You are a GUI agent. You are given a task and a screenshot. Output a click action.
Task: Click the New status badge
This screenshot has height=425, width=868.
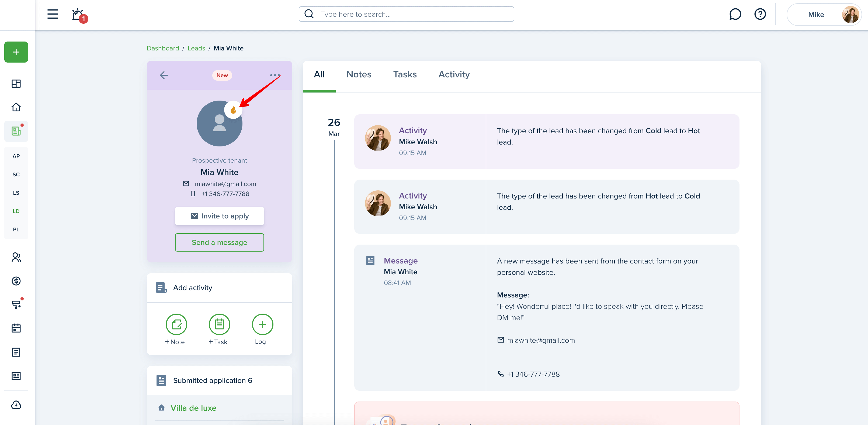(x=222, y=75)
